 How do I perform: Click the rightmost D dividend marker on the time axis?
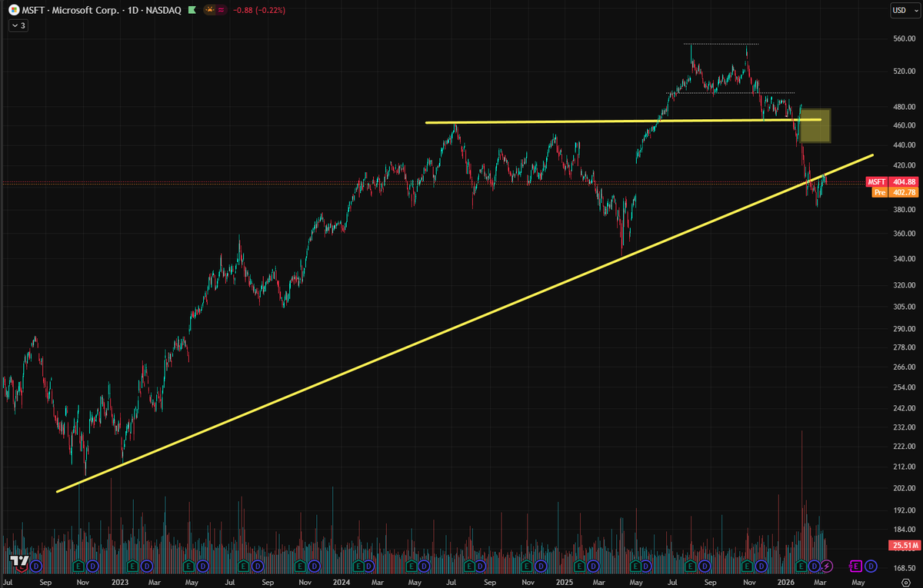pyautogui.click(x=871, y=566)
